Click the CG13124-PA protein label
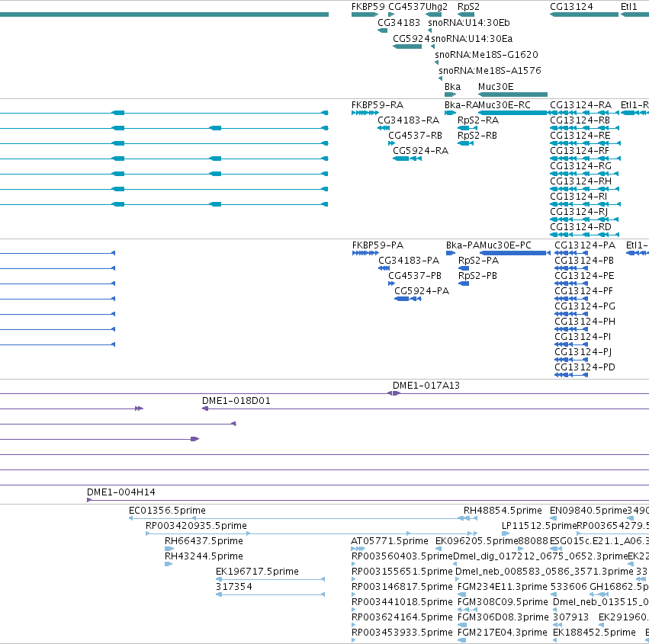 pyautogui.click(x=585, y=245)
